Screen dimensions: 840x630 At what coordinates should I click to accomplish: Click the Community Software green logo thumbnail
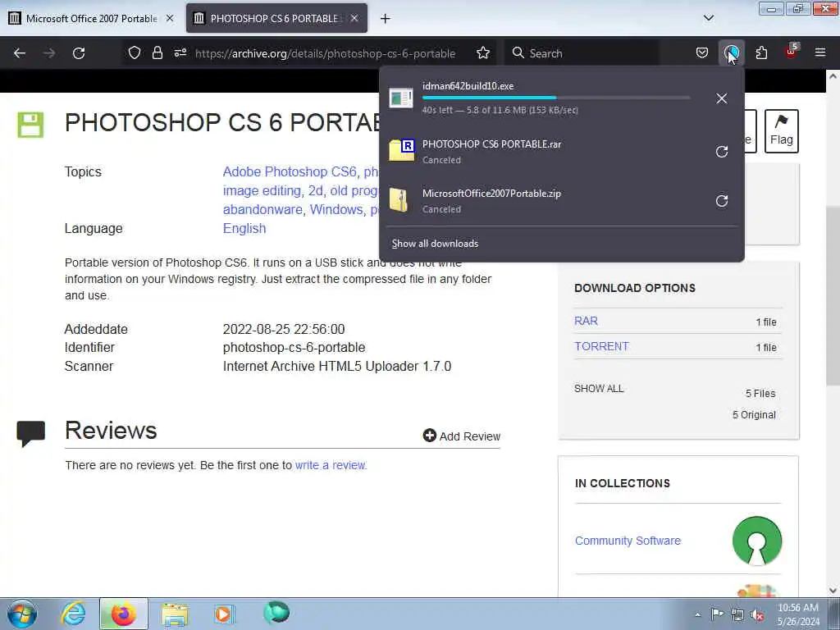(x=757, y=541)
